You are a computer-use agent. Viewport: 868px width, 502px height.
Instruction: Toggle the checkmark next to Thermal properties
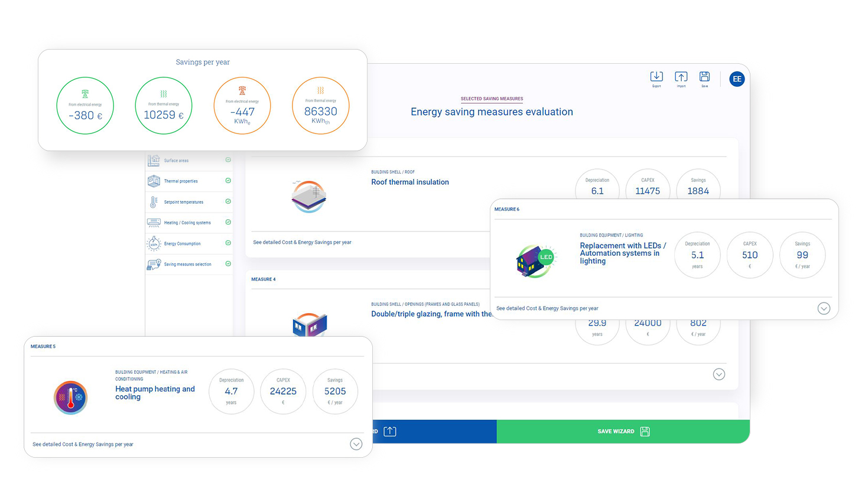point(228,181)
